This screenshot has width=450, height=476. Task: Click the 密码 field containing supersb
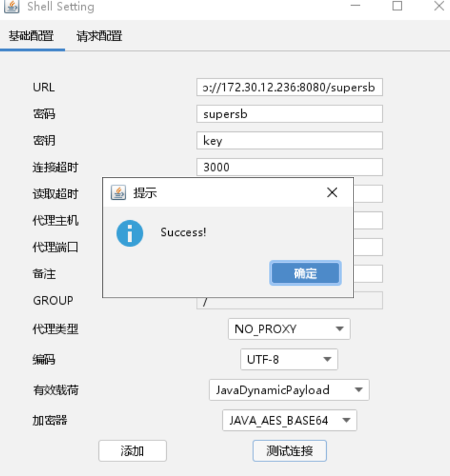(289, 114)
